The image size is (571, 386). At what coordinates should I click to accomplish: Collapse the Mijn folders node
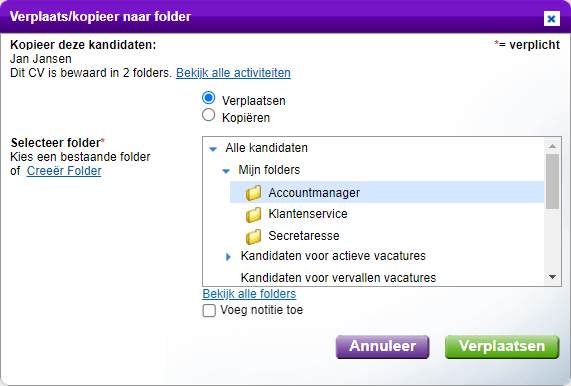click(226, 171)
